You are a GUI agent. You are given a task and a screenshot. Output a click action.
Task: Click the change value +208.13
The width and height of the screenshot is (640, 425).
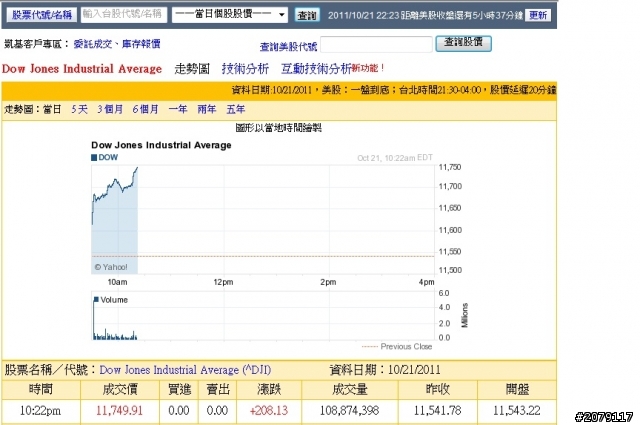tap(269, 410)
